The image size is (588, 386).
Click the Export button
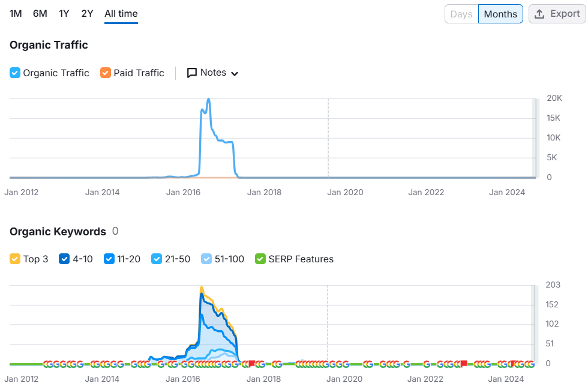click(x=557, y=14)
